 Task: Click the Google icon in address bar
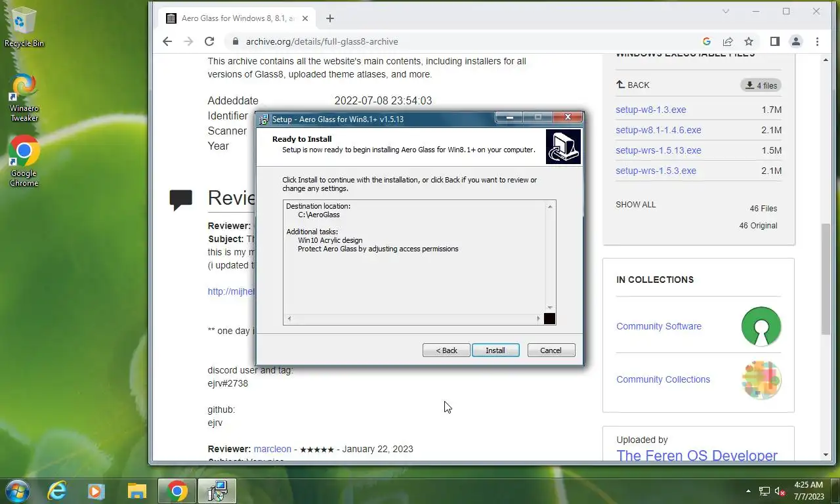tap(707, 41)
